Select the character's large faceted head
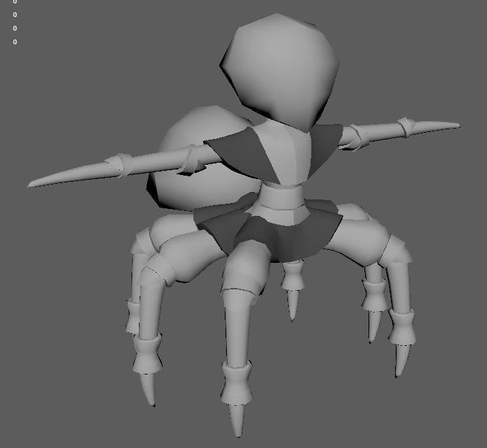 (x=281, y=68)
